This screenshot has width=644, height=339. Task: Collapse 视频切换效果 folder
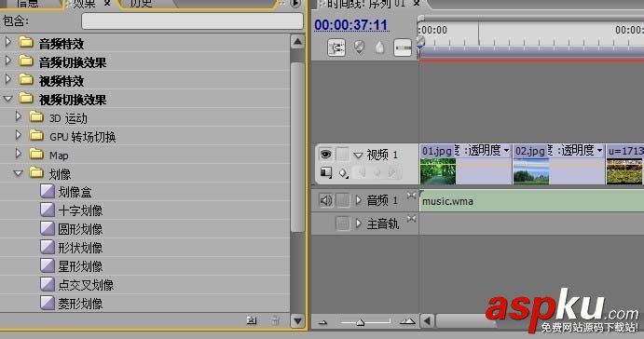coord(7,99)
